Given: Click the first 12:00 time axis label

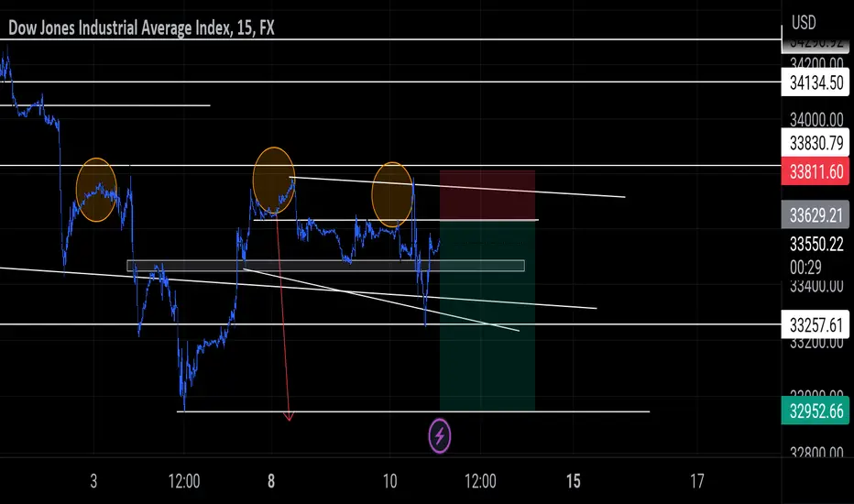Looking at the screenshot, I should click(184, 481).
